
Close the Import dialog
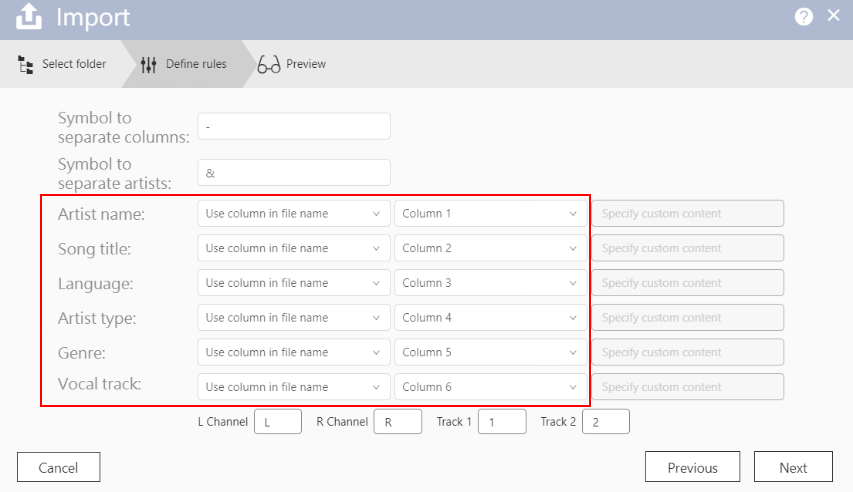coord(833,16)
